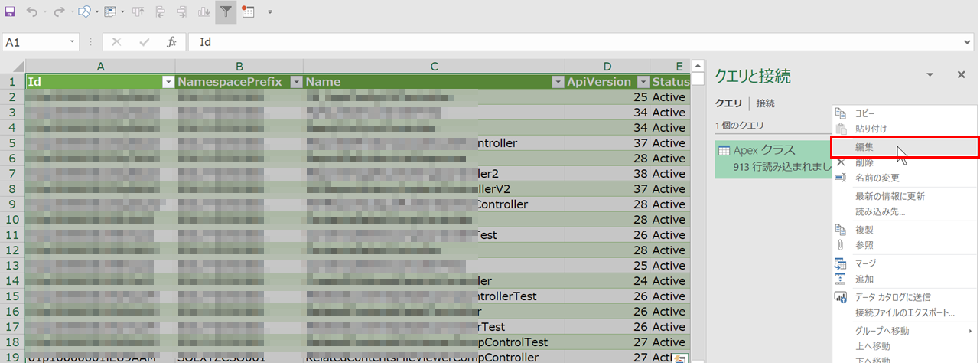Click the align top toolbar icon

pos(138,12)
